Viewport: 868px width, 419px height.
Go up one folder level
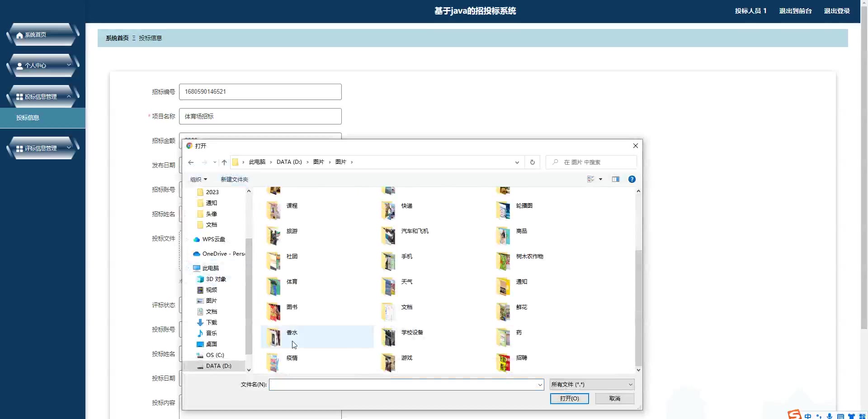pos(224,162)
